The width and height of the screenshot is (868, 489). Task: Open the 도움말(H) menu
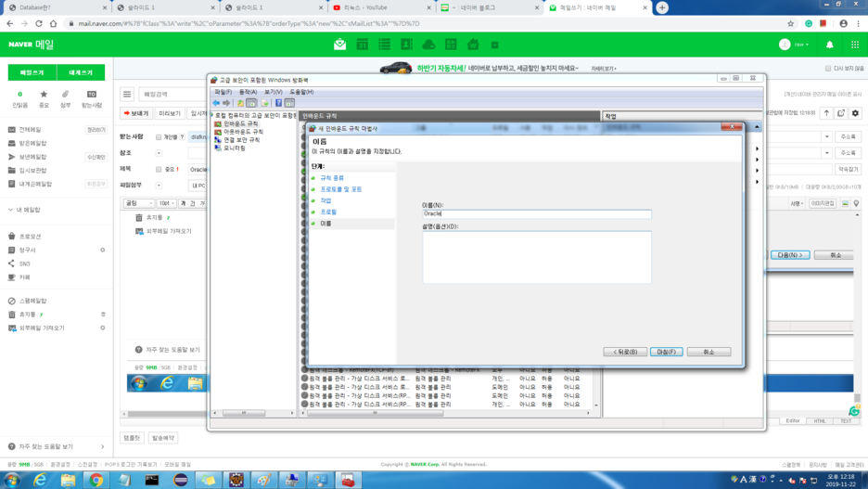click(x=301, y=92)
